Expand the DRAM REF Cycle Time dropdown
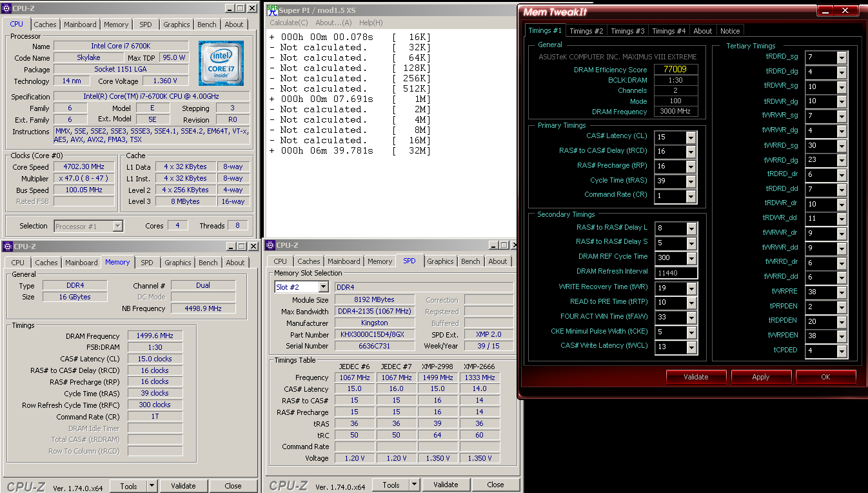 pyautogui.click(x=691, y=257)
